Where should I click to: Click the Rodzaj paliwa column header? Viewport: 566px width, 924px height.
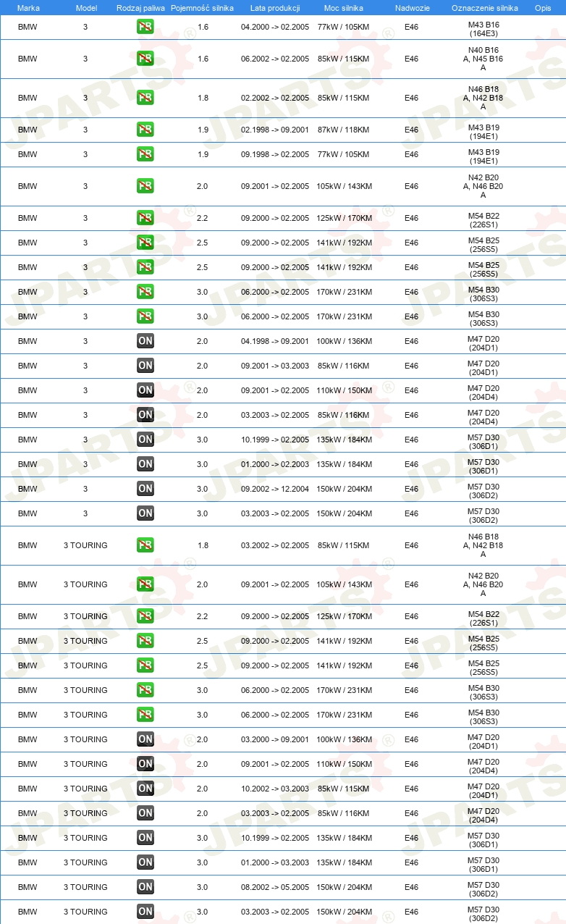(x=141, y=8)
